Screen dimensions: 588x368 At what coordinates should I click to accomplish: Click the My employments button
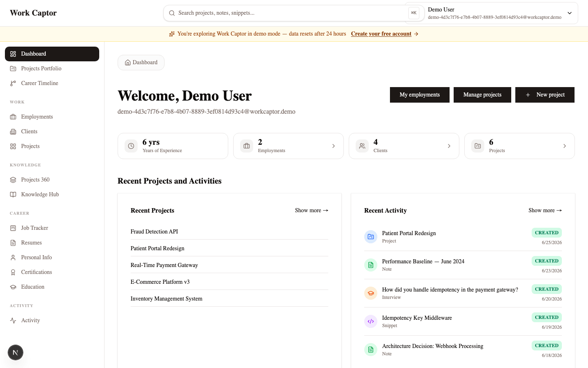[420, 95]
